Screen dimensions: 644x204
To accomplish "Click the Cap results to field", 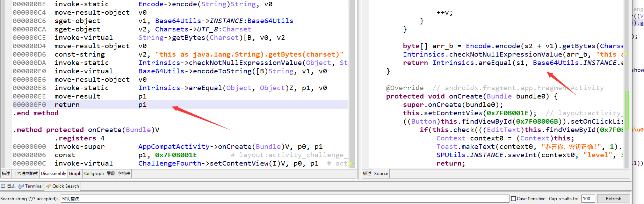I will [588, 199].
